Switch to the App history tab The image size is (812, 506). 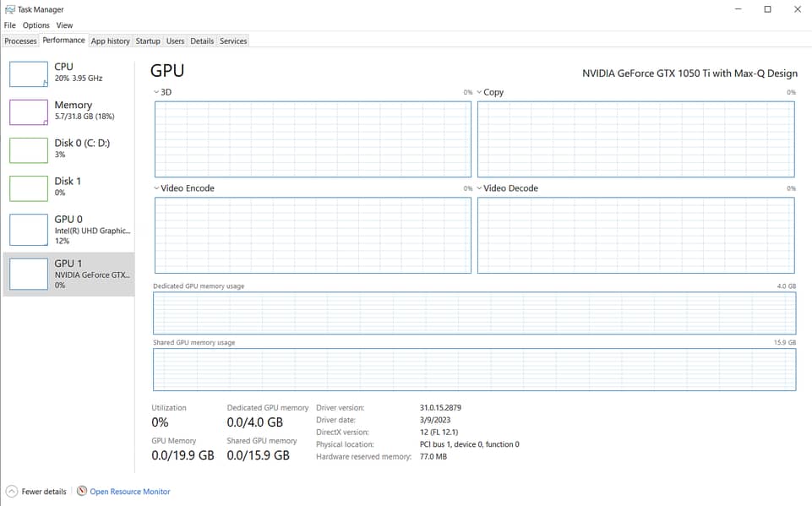[x=111, y=41]
